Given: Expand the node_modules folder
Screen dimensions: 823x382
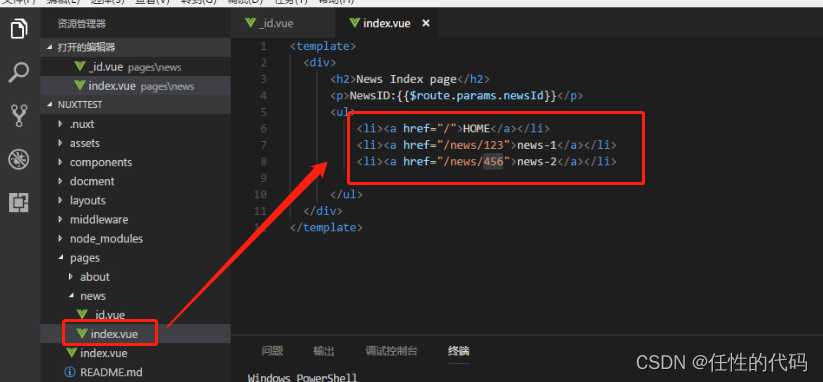Looking at the screenshot, I should 135,239.
